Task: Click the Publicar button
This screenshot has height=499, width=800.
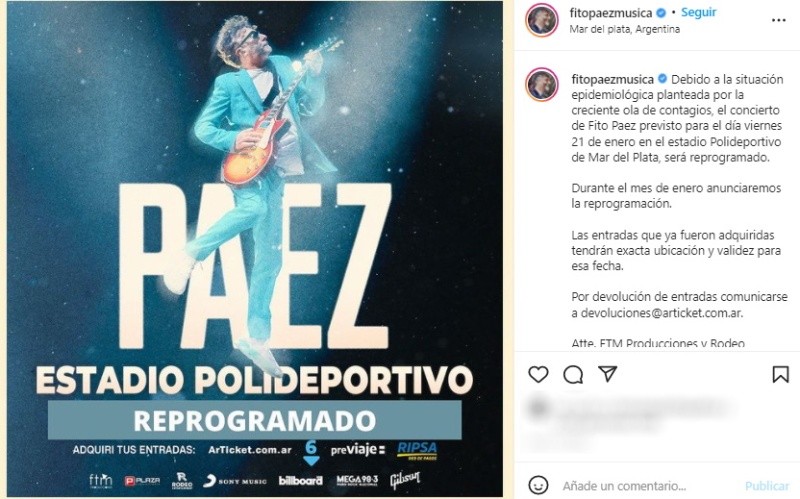Action: click(x=767, y=486)
